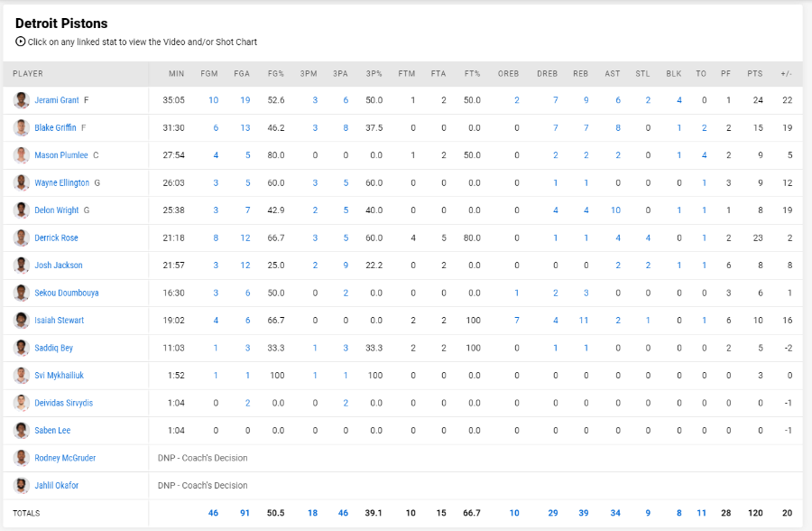
Task: View Isaiah Stewart's 11 total rebounds
Action: pyautogui.click(x=584, y=320)
